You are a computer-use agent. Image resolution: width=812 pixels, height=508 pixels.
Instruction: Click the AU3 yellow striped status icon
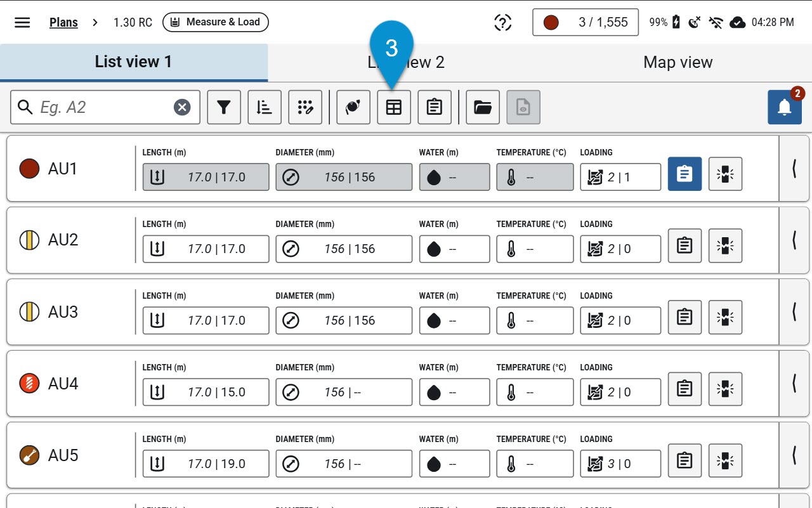click(x=30, y=312)
